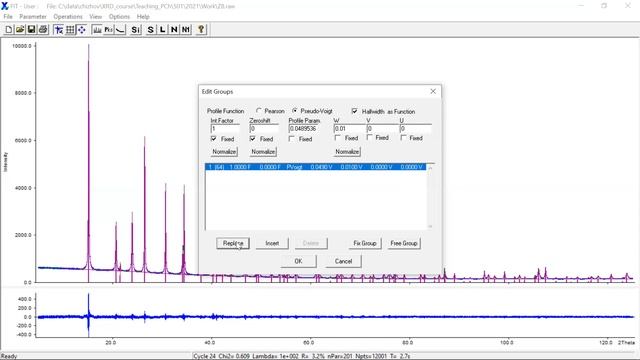Click the Free Group button
Image resolution: width=640 pixels, height=360 pixels.
pyautogui.click(x=404, y=243)
